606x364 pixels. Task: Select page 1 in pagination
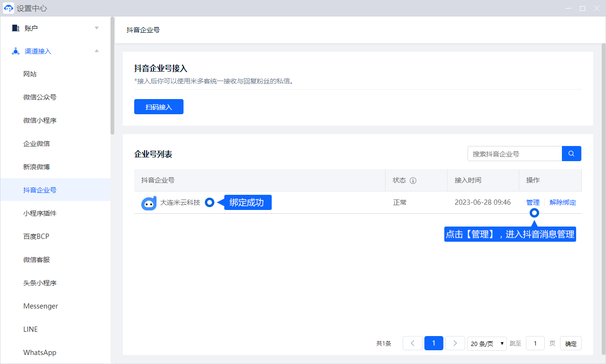[433, 343]
